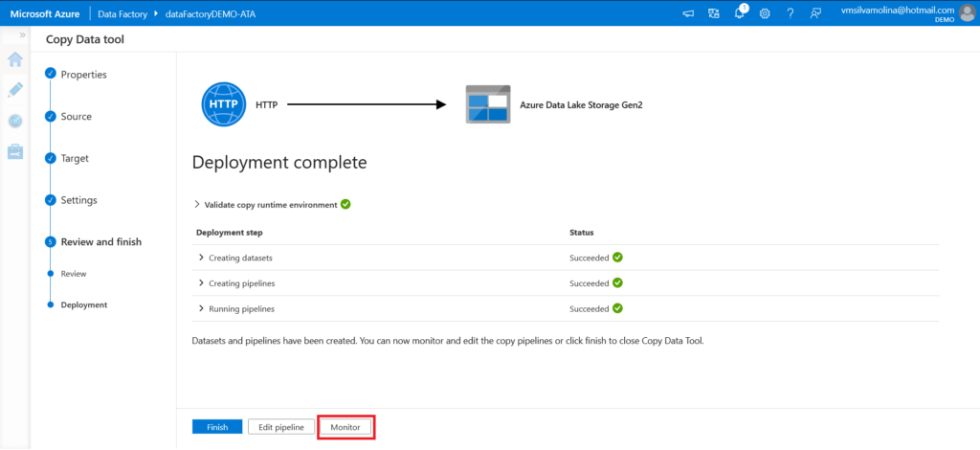Click the HTTP source globe icon

point(222,104)
